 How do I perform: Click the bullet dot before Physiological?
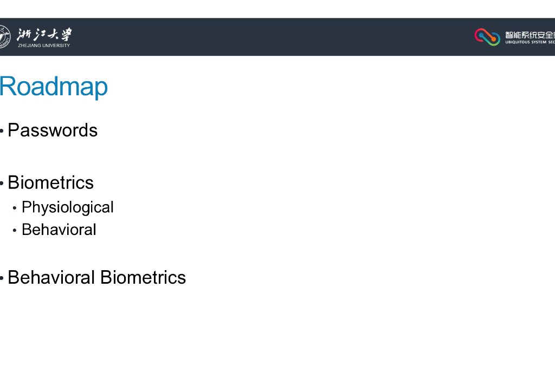(x=15, y=208)
